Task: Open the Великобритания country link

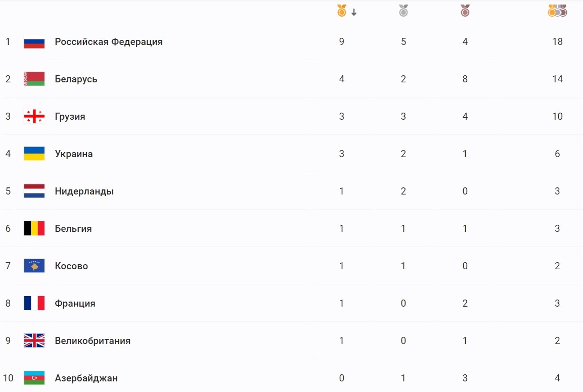Action: point(93,341)
